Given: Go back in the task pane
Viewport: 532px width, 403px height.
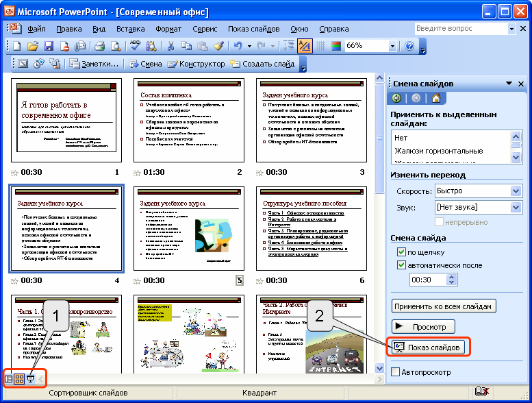Looking at the screenshot, I should tap(396, 99).
